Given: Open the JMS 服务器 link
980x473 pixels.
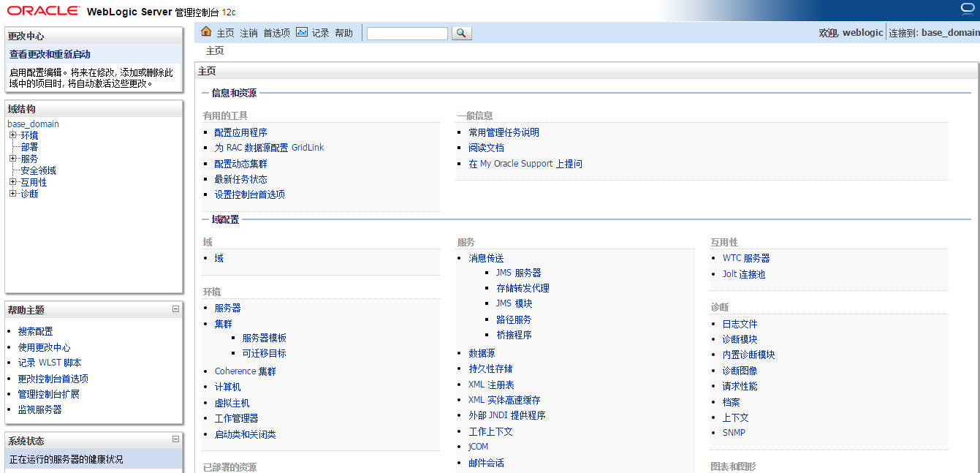Looking at the screenshot, I should pos(518,273).
